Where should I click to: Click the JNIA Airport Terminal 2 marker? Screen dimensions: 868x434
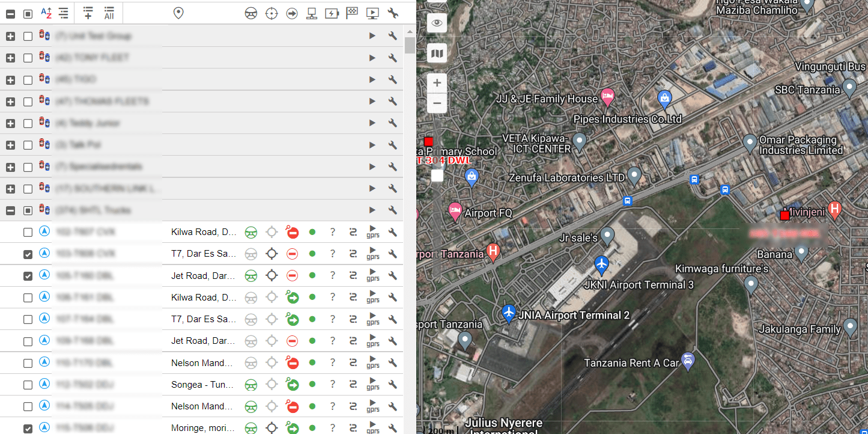click(x=509, y=313)
